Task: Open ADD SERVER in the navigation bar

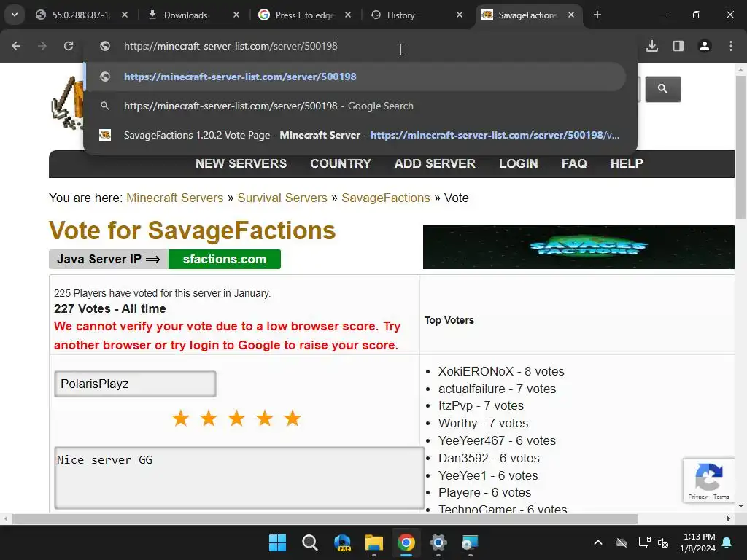Action: [435, 164]
